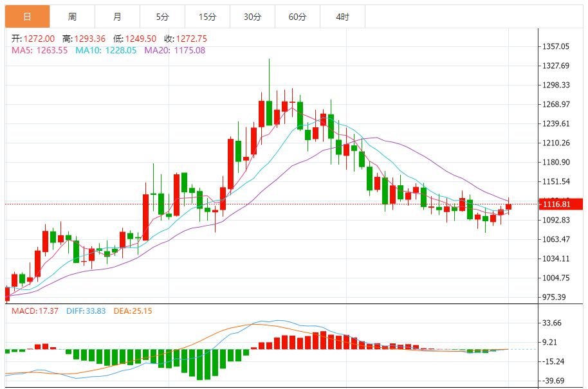The height and width of the screenshot is (389, 588).
Task: Click the latest red candlestick at right
Action: 509,206
